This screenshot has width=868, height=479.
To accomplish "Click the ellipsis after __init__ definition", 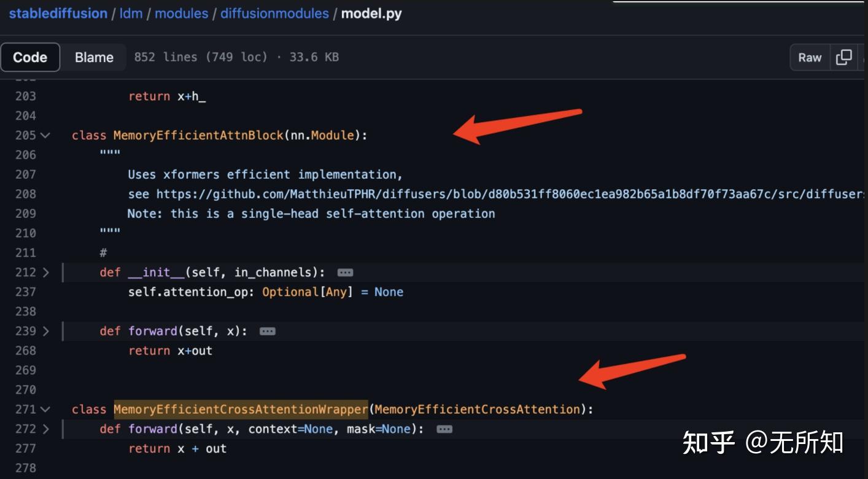I will [346, 272].
